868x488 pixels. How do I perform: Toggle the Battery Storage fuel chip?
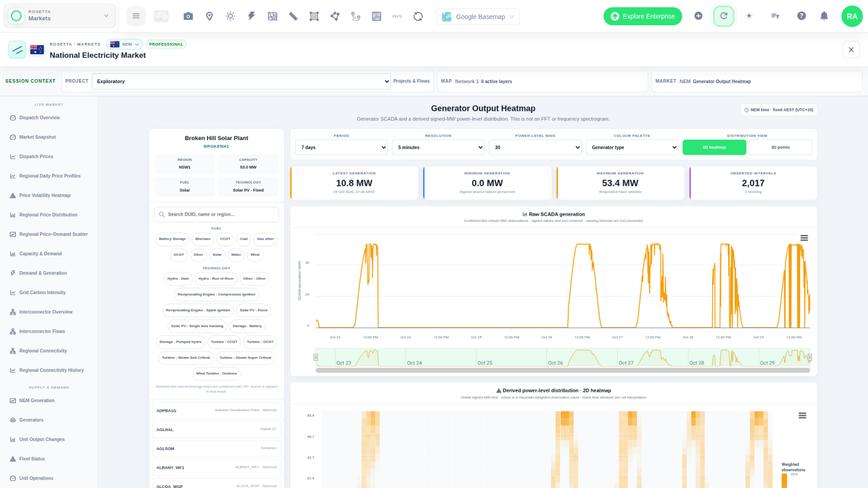172,239
